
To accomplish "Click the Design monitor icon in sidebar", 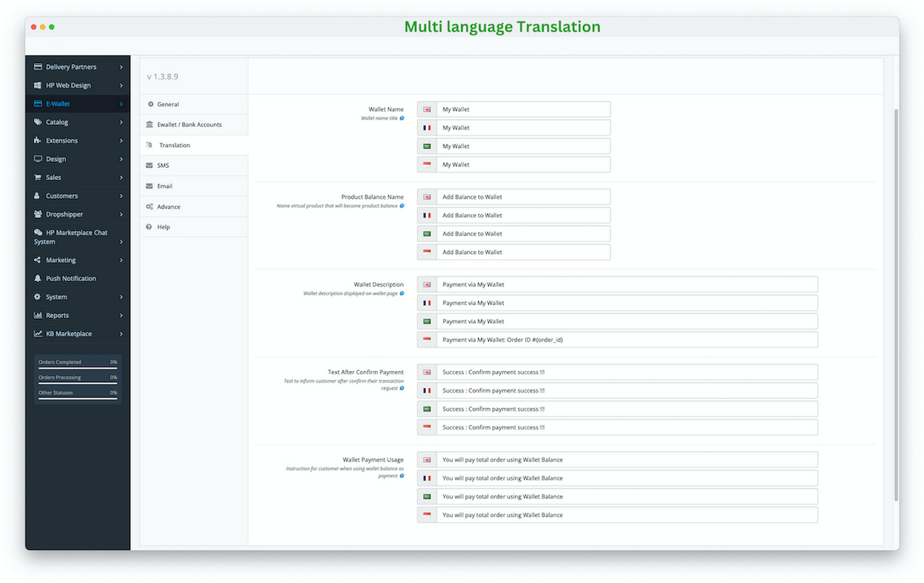I will pos(37,159).
